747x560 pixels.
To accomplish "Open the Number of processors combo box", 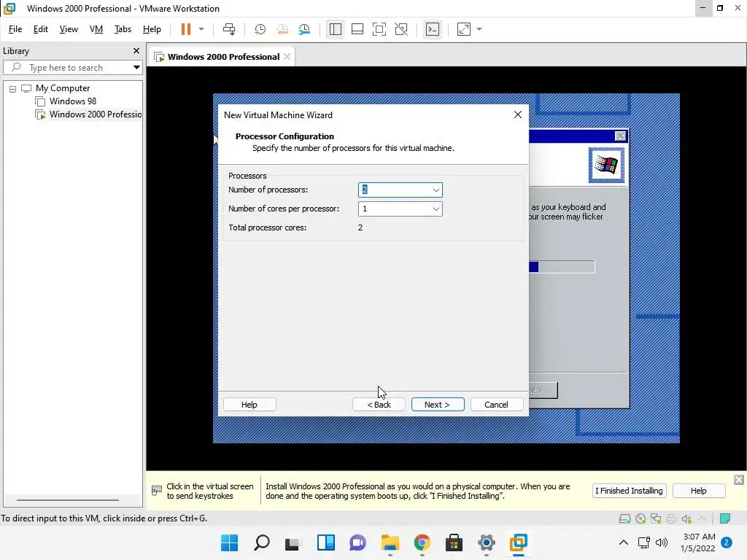I will coord(400,190).
